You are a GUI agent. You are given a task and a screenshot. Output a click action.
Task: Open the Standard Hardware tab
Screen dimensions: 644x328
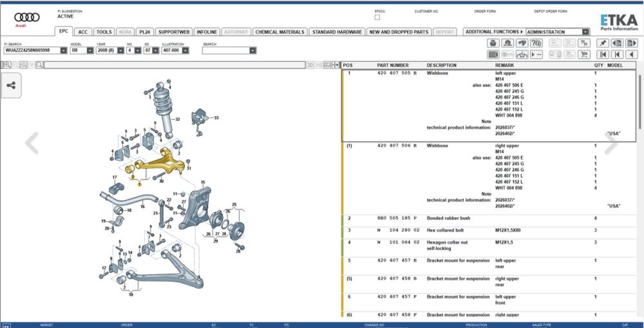tap(337, 32)
